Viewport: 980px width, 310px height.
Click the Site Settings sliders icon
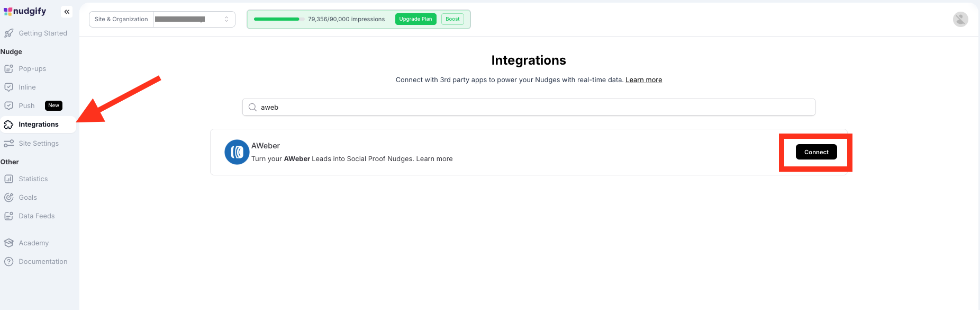[x=8, y=144]
